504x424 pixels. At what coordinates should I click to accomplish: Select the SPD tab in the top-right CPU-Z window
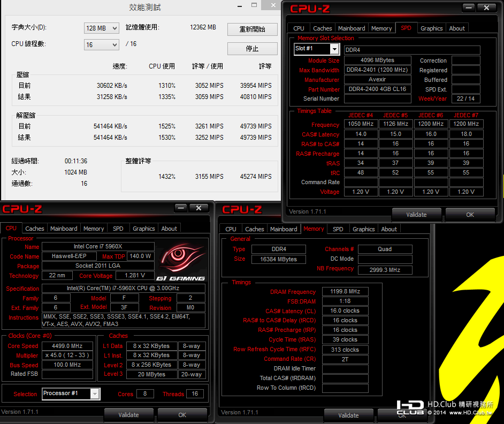click(x=406, y=28)
